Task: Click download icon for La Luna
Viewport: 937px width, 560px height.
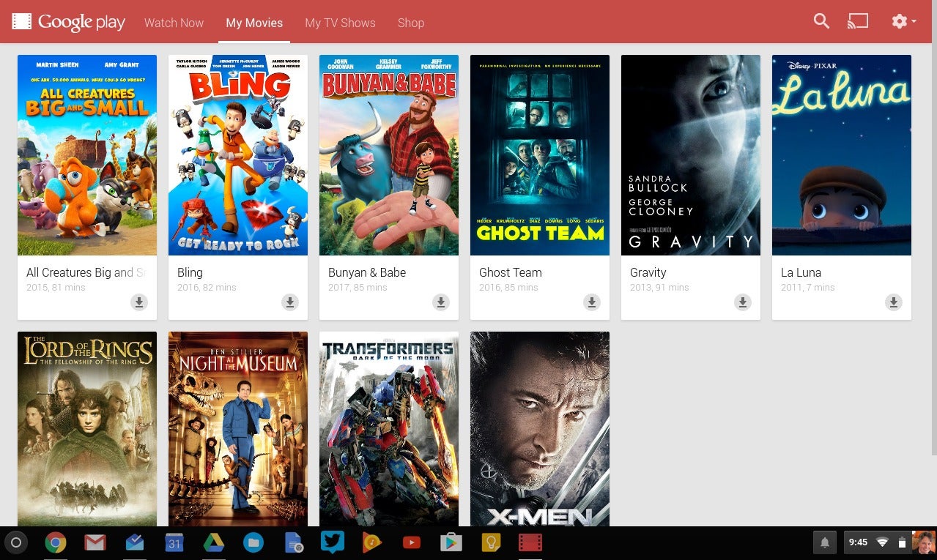Action: (x=894, y=302)
